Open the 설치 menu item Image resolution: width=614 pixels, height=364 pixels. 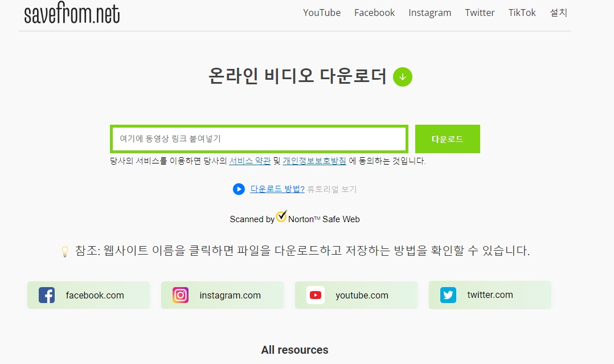coord(558,13)
